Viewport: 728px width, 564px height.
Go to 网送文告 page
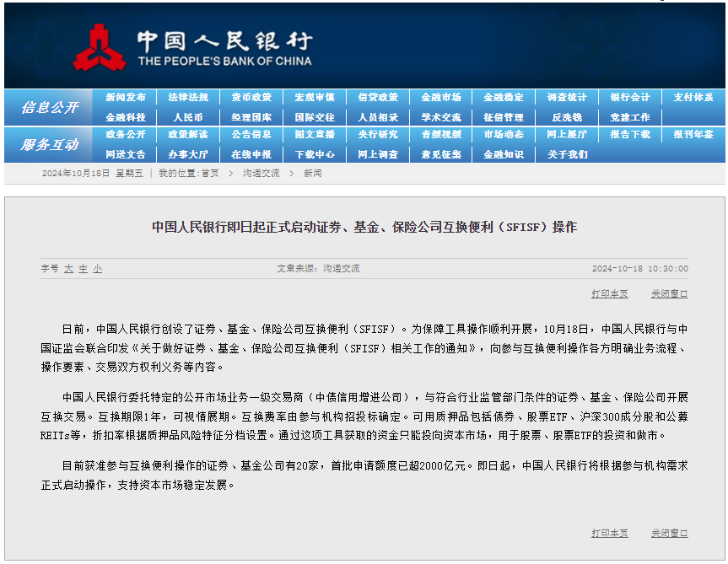point(126,154)
